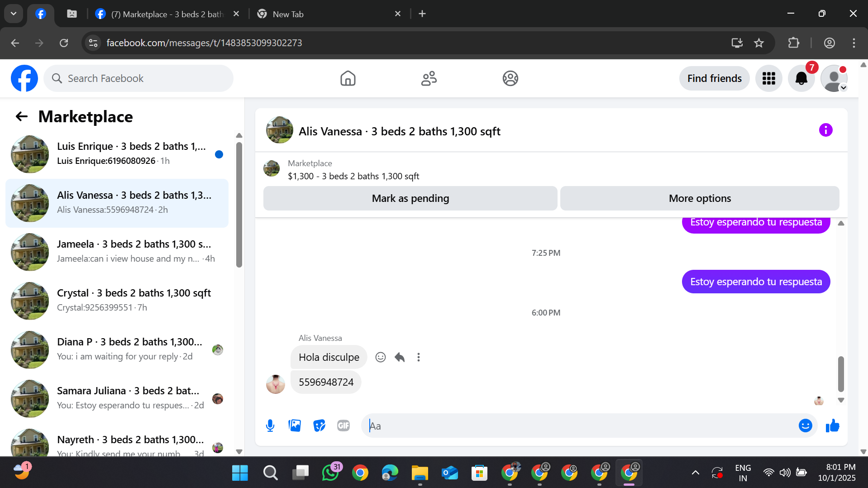Send a thumbs up like
Screen dimensions: 868x488
(832, 426)
